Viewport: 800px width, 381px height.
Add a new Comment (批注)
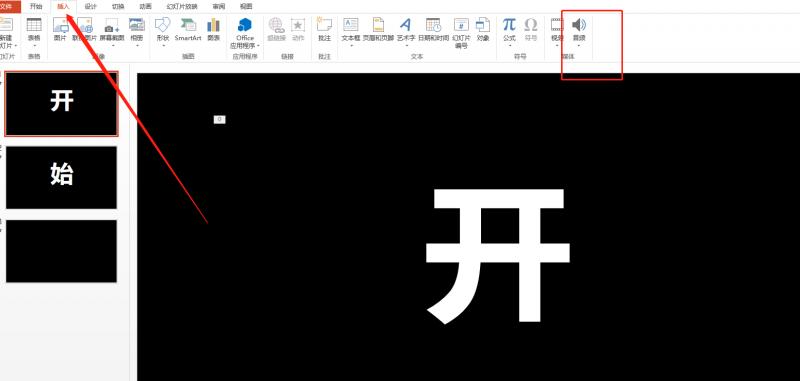[x=324, y=29]
